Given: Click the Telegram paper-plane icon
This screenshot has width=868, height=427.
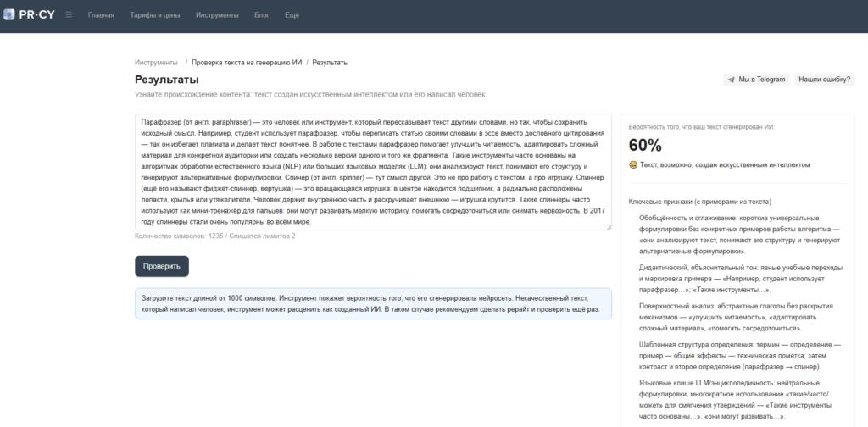Looking at the screenshot, I should [732, 80].
